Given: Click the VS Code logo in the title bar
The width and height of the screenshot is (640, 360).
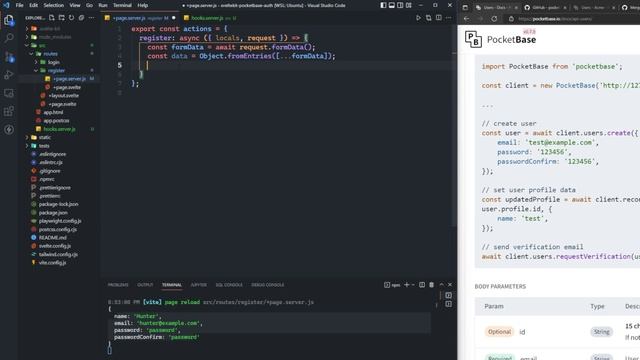Looking at the screenshot, I should point(6,5).
